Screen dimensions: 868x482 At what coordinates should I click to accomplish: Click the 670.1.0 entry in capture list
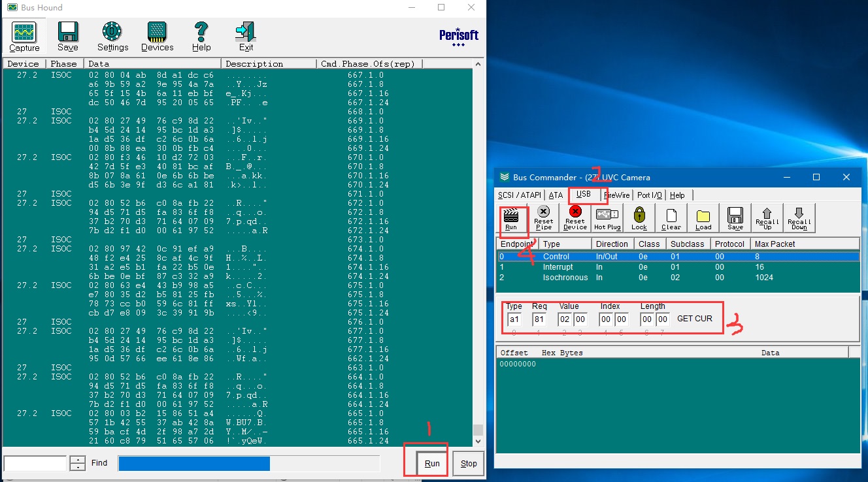pos(365,157)
